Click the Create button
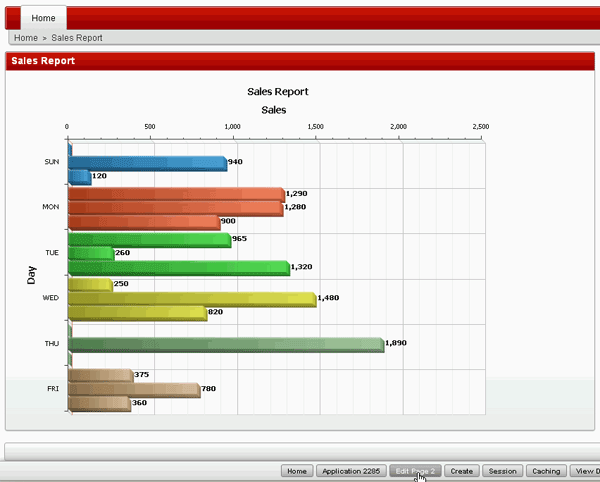 pyautogui.click(x=461, y=471)
